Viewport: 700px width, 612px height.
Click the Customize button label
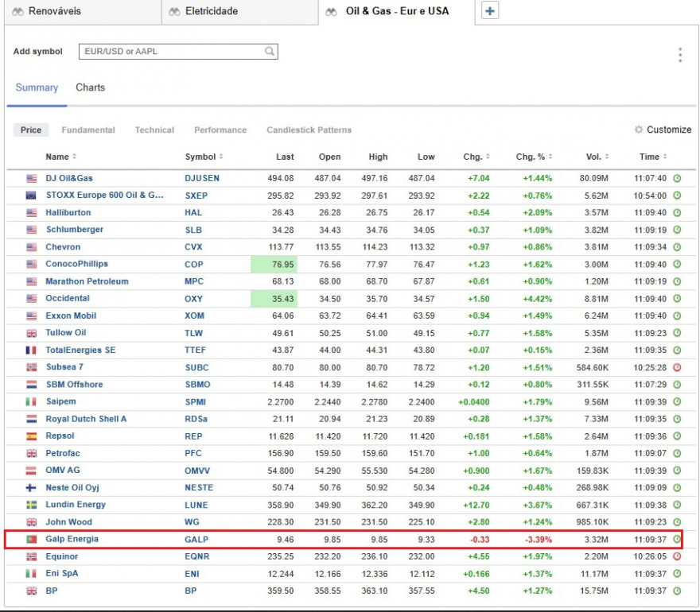(x=669, y=130)
